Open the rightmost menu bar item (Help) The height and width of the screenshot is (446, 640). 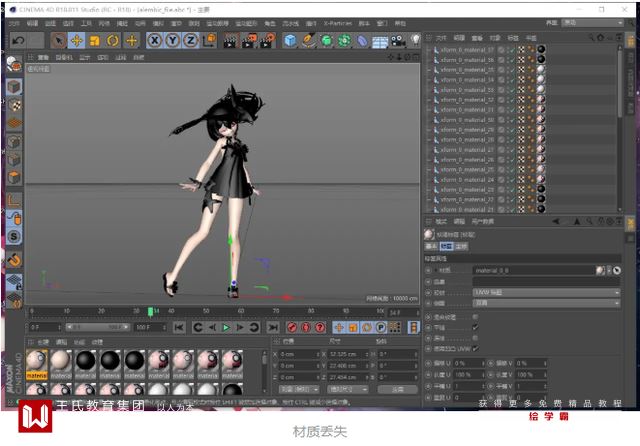pos(400,23)
